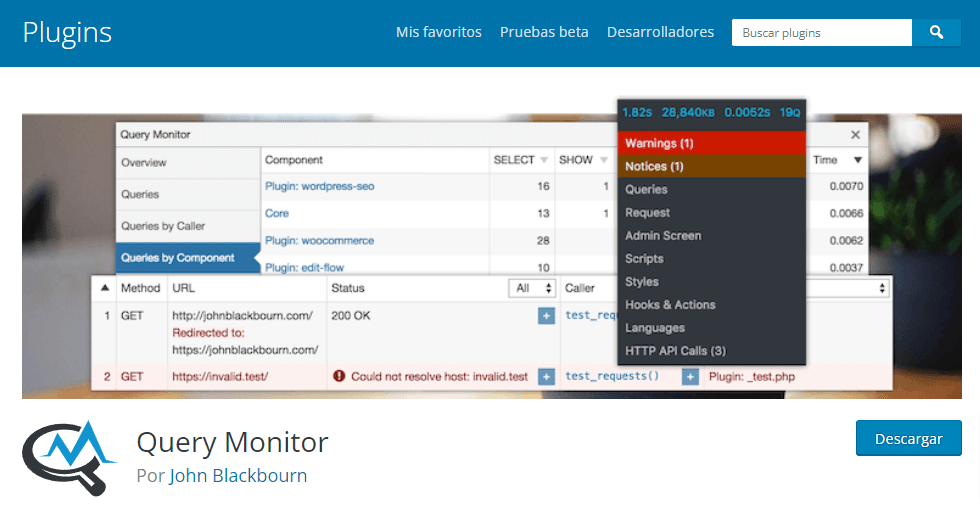Open Desarrolladores in header
The height and width of the screenshot is (519, 980).
pyautogui.click(x=660, y=32)
